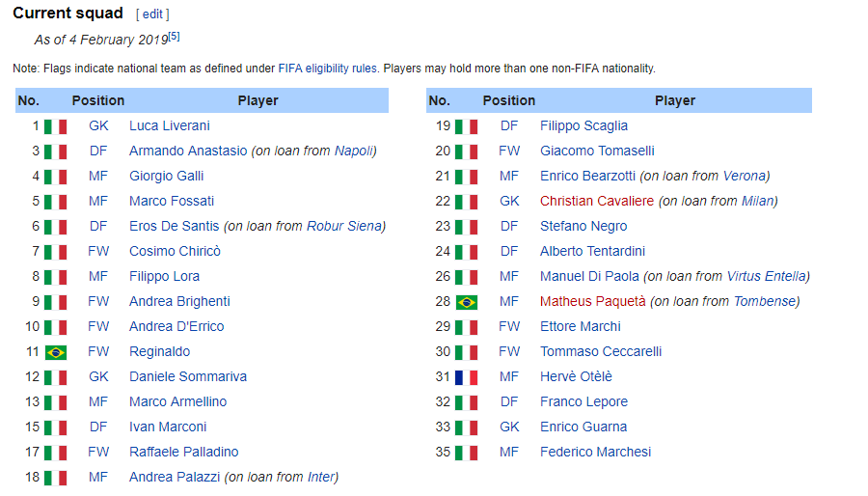The height and width of the screenshot is (496, 868).
Task: Click the Brazil flag beside Reginaldo
Action: coord(55,352)
